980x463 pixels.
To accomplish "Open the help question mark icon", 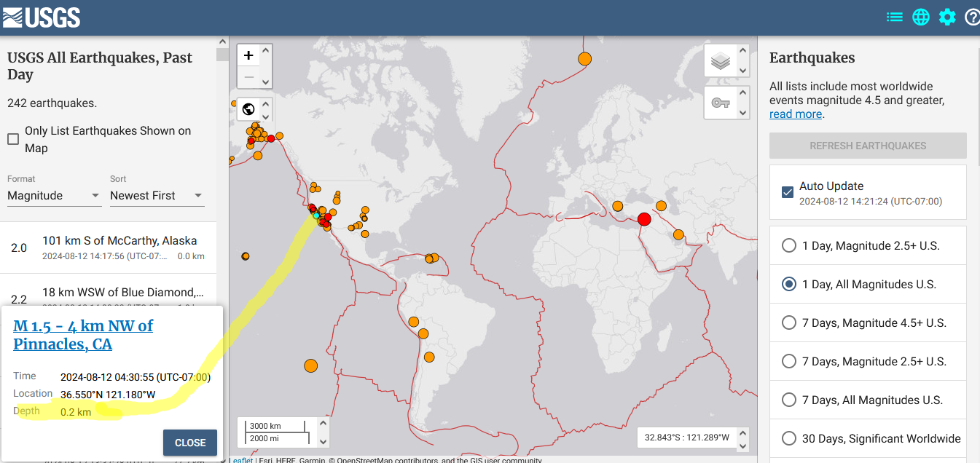I will [x=972, y=17].
